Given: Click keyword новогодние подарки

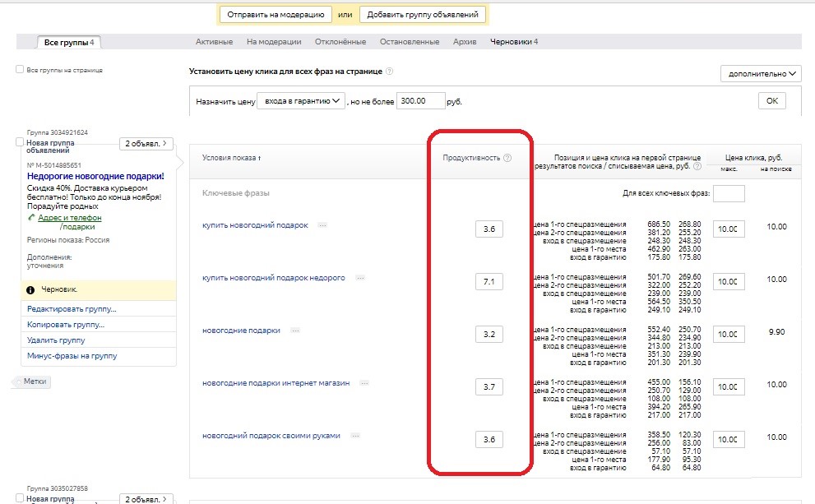Looking at the screenshot, I should pos(241,331).
